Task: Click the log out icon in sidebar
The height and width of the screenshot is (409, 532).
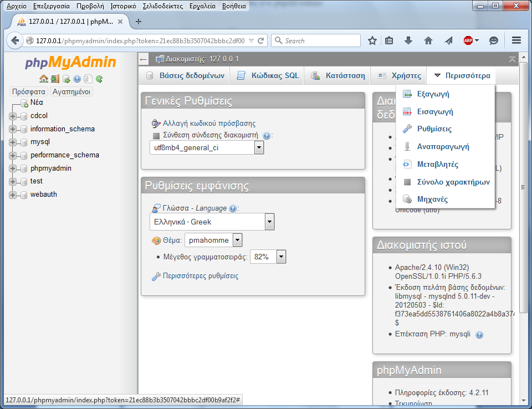Action: [55, 79]
